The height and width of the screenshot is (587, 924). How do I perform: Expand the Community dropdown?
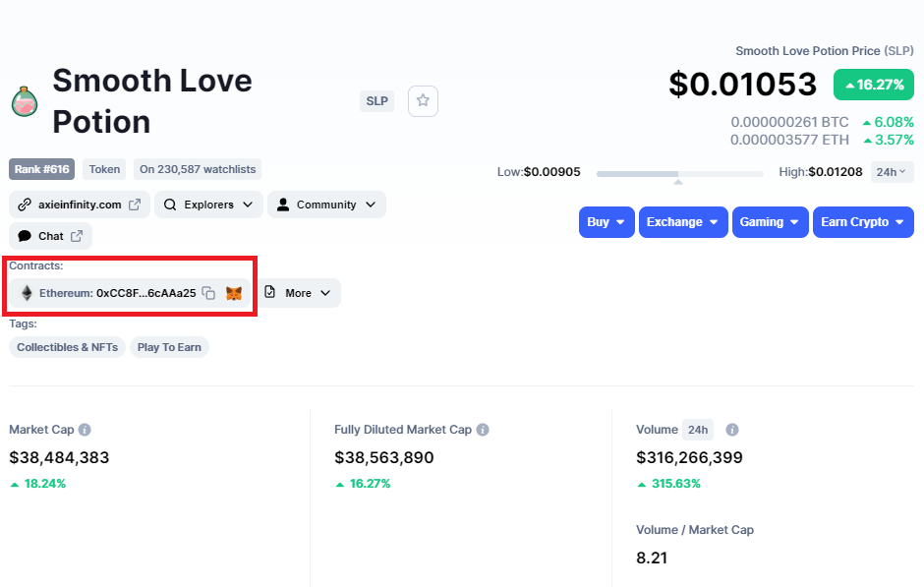click(326, 205)
